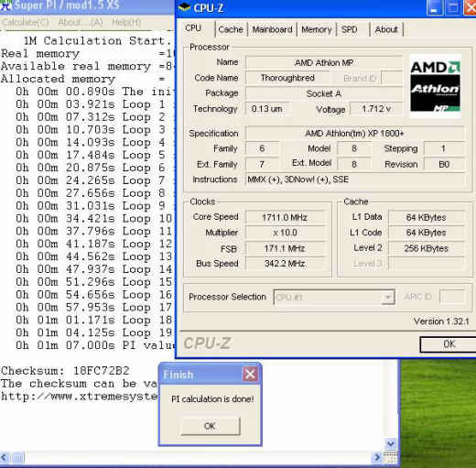Click the '0h 01m 07.000s PI value' line
The height and width of the screenshot is (468, 476).
(x=96, y=345)
